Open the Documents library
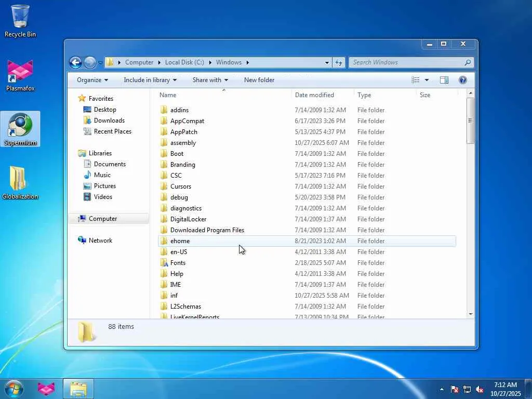This screenshot has height=399, width=532. pyautogui.click(x=110, y=164)
